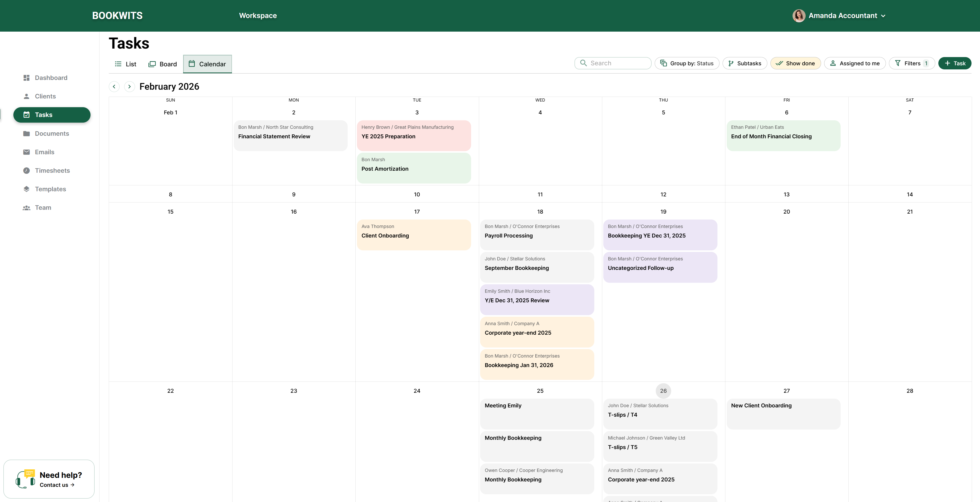Open the Payroll Processing task card
Viewport: 980px width, 502px height.
click(537, 235)
